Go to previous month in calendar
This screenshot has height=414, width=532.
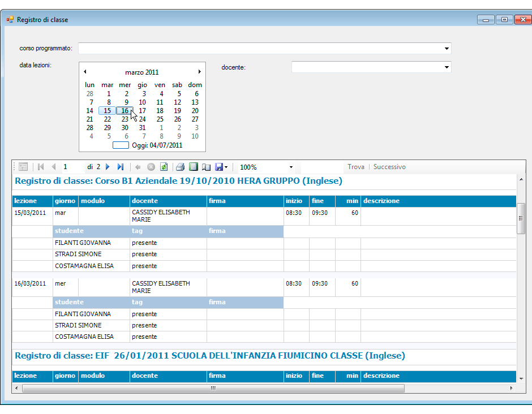85,71
